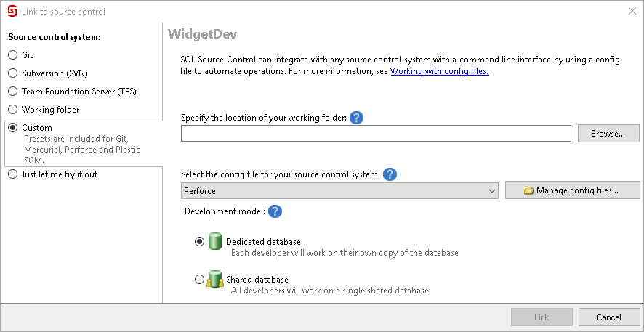Click the SQL Source Control logo in title bar
This screenshot has height=332, width=644.
[x=12, y=11]
